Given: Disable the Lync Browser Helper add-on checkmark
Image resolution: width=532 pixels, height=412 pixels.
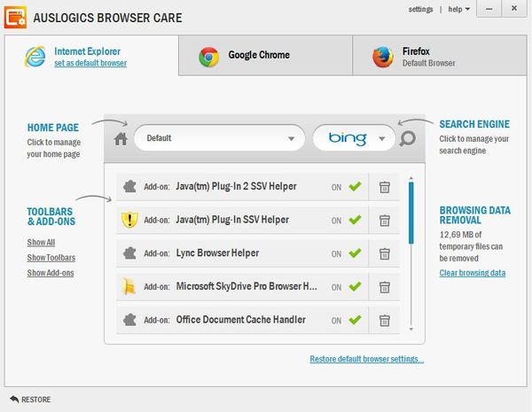Looking at the screenshot, I should 355,253.
